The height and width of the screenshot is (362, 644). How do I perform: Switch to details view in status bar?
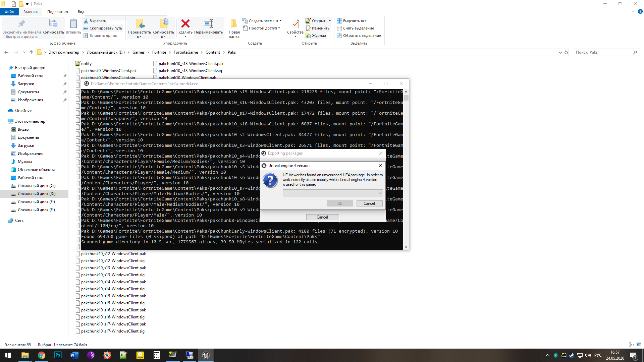(x=632, y=345)
